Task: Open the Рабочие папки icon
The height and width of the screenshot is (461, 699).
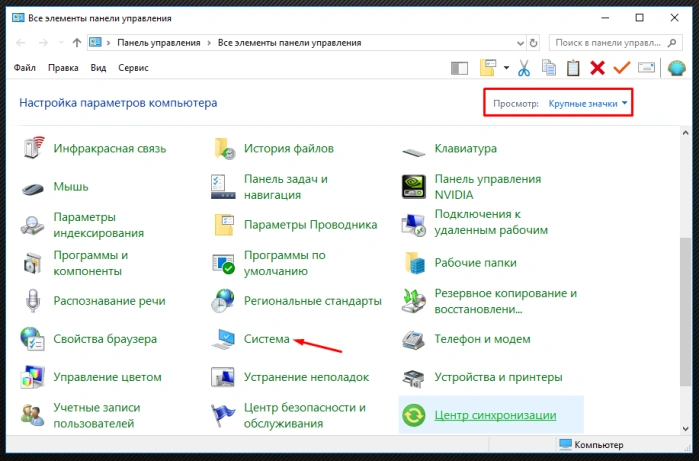Action: pos(415,263)
